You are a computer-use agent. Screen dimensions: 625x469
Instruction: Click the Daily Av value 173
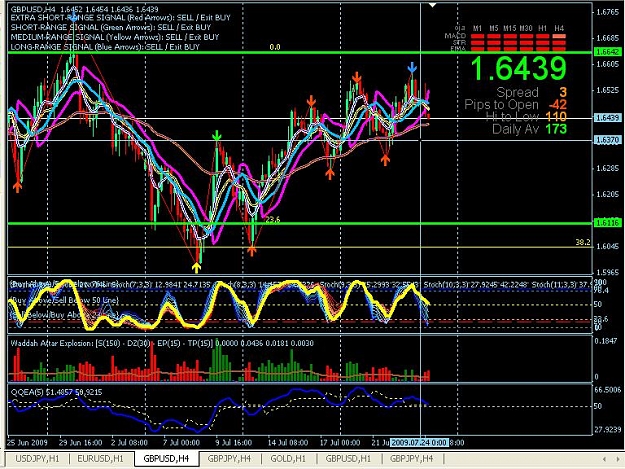click(x=556, y=129)
